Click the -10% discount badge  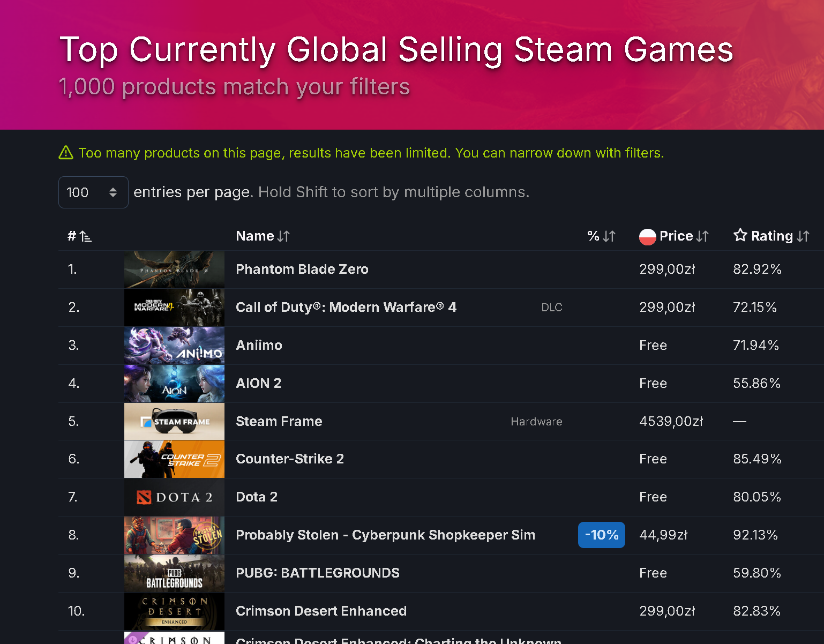(x=602, y=535)
